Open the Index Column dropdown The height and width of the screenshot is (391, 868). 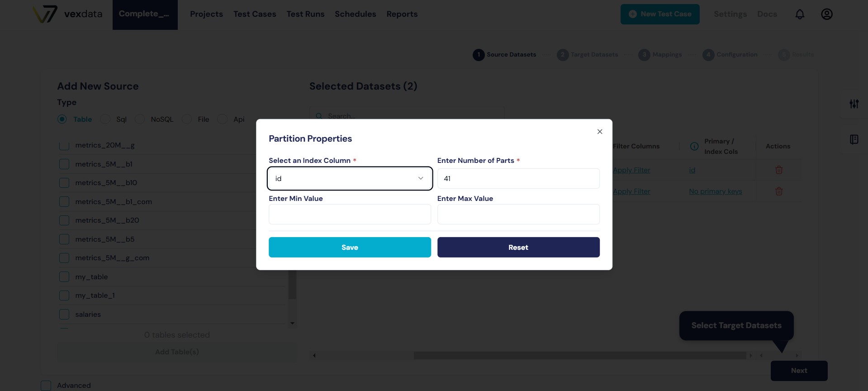coord(350,179)
